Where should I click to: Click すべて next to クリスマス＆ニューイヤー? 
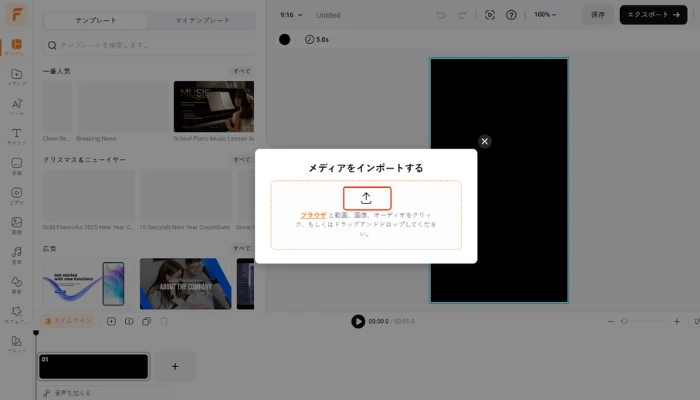(x=242, y=159)
